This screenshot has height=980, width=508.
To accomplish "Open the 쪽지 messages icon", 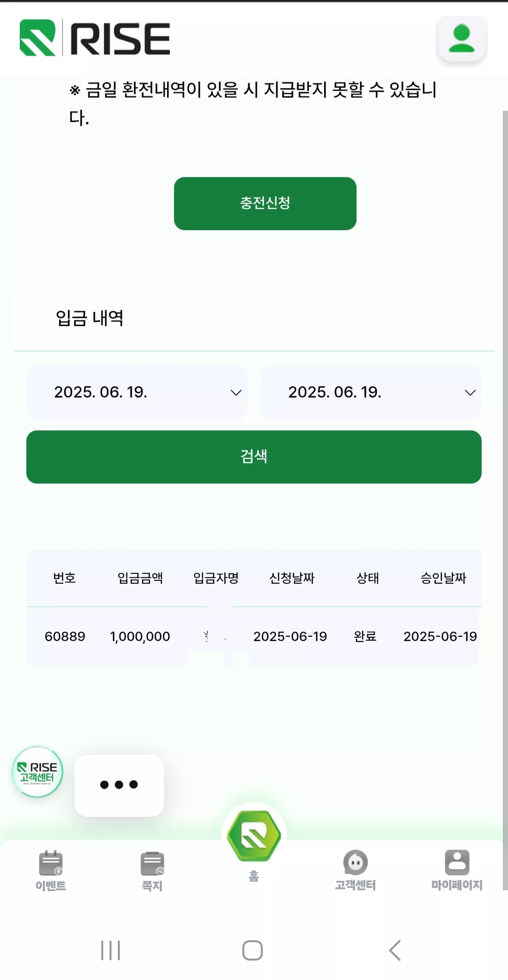I will [152, 863].
